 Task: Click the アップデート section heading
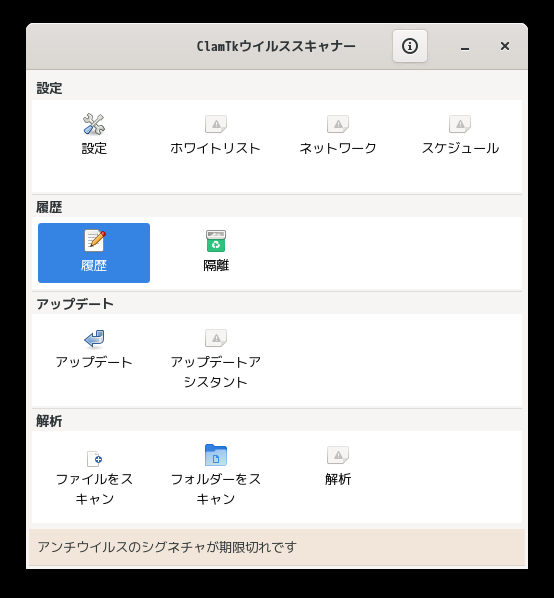tap(75, 304)
